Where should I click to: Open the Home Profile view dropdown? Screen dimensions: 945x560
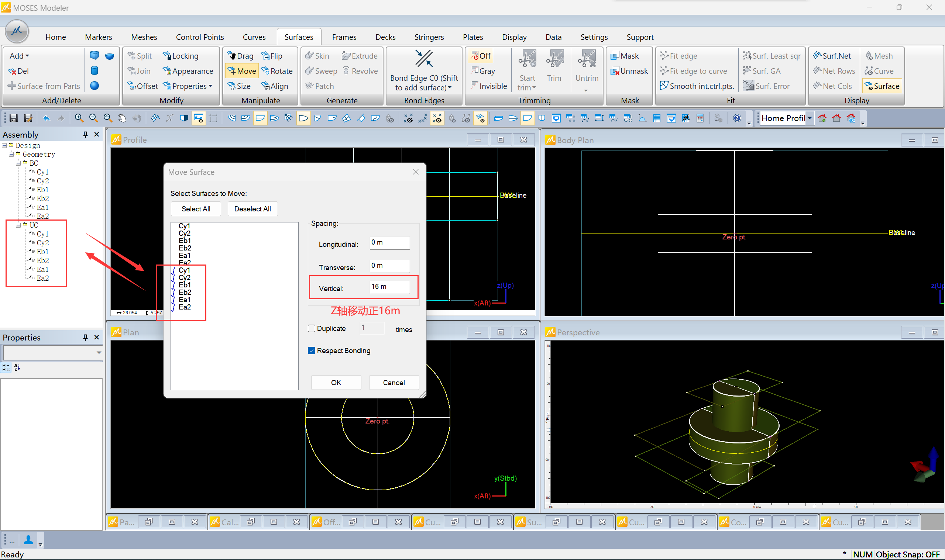(x=810, y=118)
